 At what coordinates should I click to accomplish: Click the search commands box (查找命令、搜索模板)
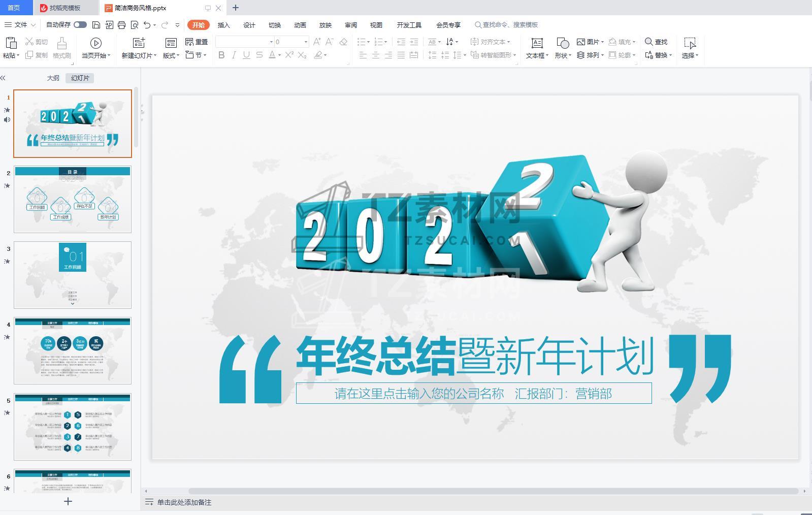506,24
